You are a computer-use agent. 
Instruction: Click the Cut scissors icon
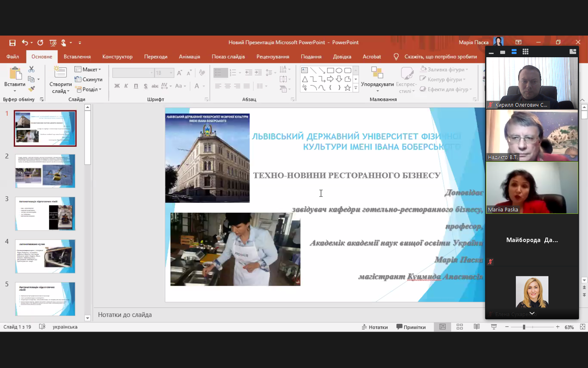[x=31, y=70]
